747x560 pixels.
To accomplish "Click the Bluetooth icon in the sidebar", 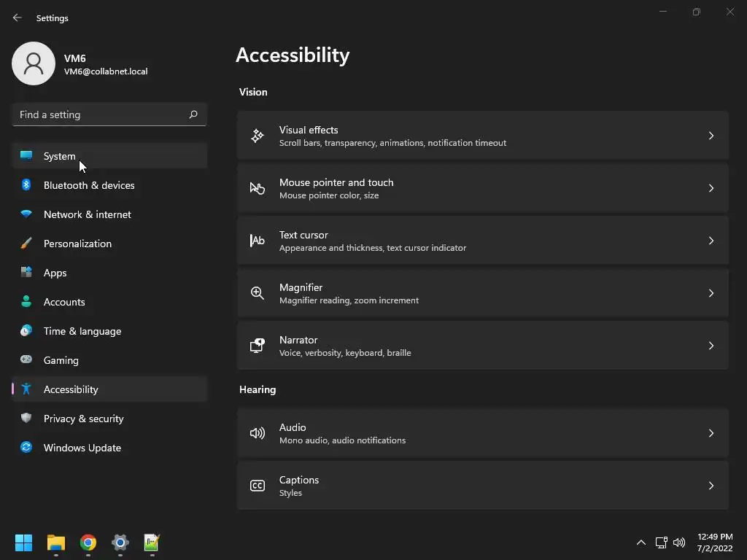I will coord(26,185).
